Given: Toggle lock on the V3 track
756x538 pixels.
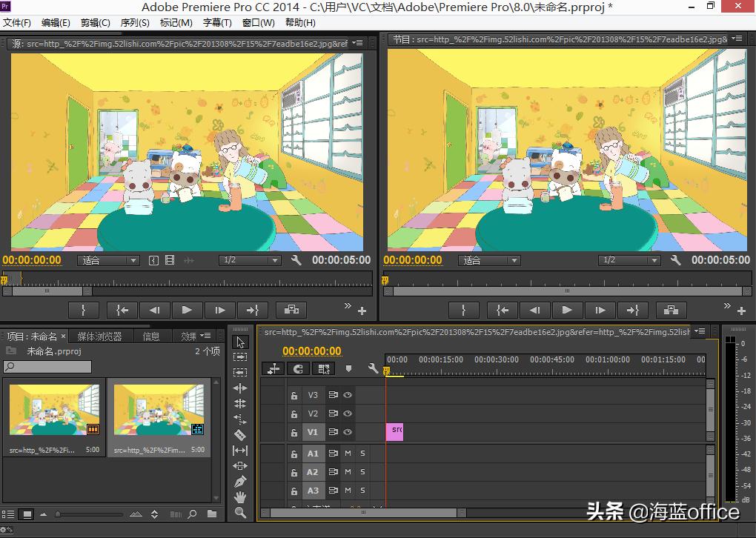Looking at the screenshot, I should tap(294, 396).
